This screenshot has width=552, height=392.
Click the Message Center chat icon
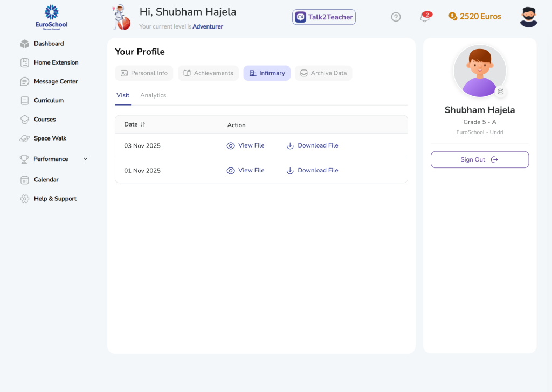[x=24, y=82]
